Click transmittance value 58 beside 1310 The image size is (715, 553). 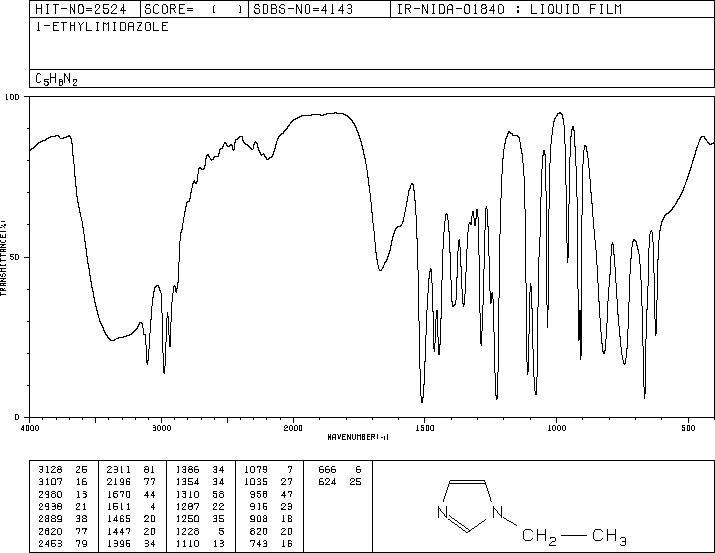(x=218, y=494)
